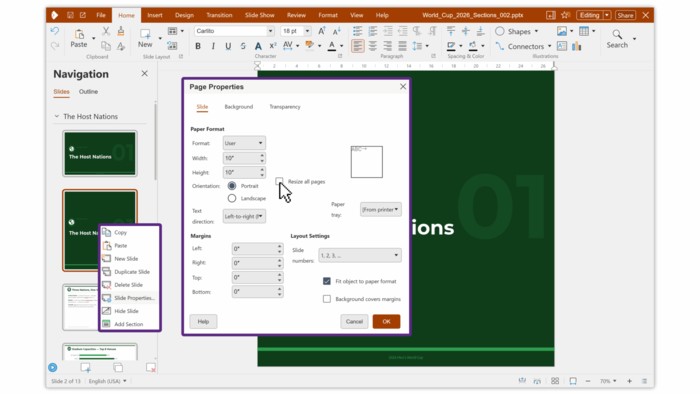Click the Share button
The image size is (700, 394).
625,15
